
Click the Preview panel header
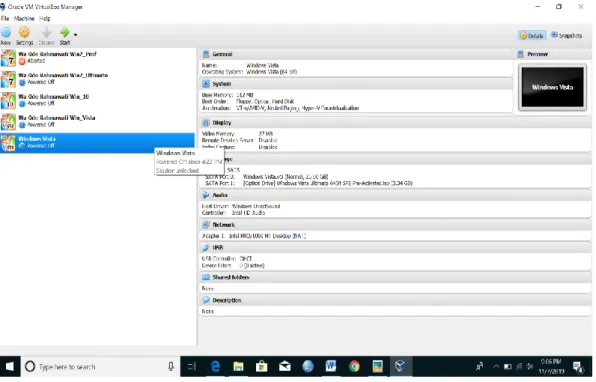point(554,54)
